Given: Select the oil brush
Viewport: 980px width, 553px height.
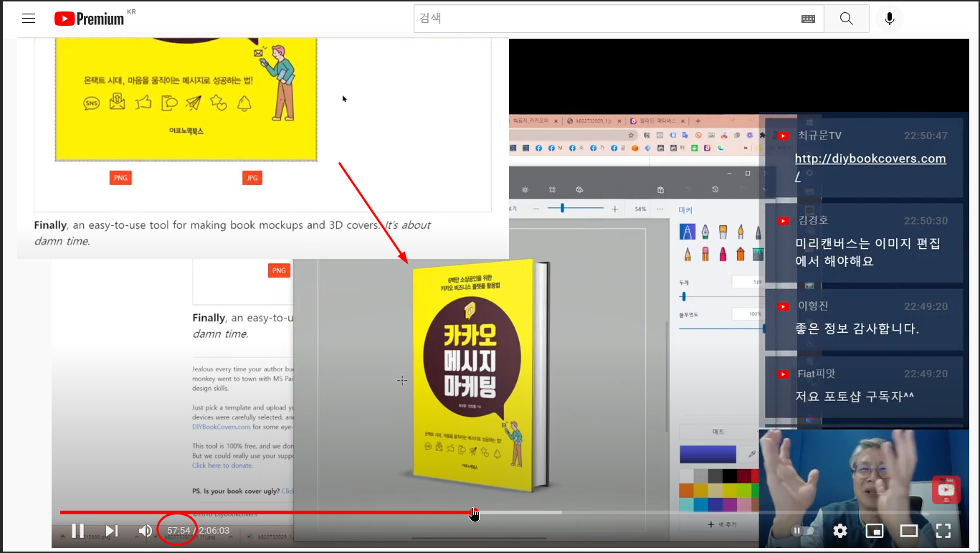Looking at the screenshot, I should pyautogui.click(x=723, y=232).
